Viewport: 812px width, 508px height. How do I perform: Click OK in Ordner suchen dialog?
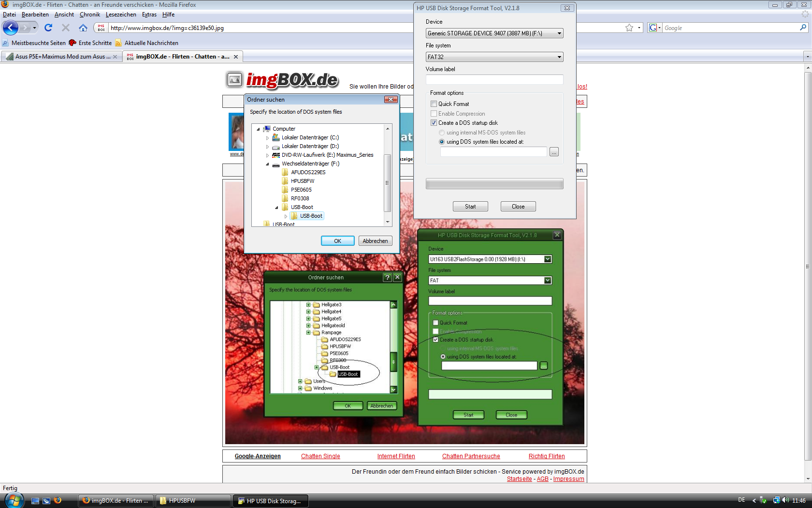(337, 241)
